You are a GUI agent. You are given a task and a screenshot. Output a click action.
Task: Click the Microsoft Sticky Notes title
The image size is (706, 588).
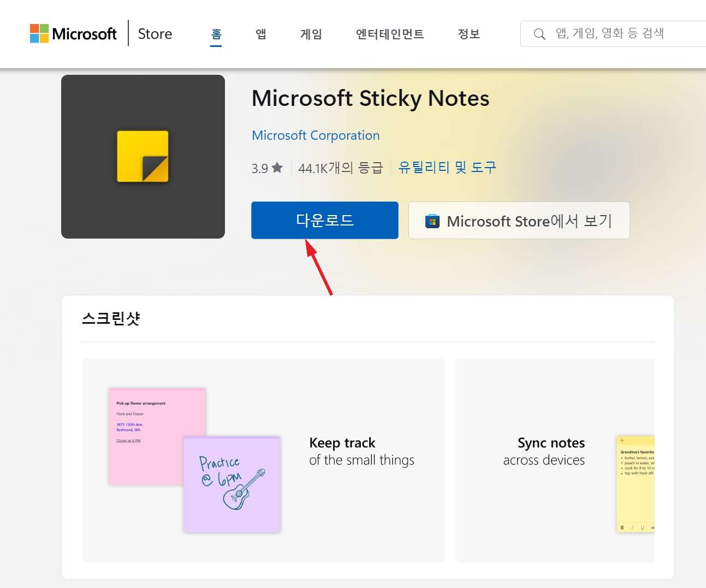[x=370, y=99]
